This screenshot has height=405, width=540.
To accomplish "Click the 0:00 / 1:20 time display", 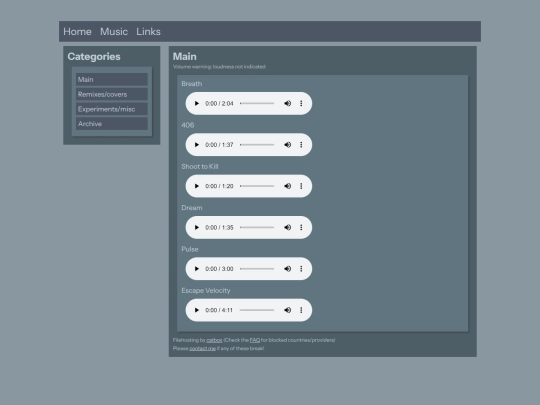I will 219,186.
